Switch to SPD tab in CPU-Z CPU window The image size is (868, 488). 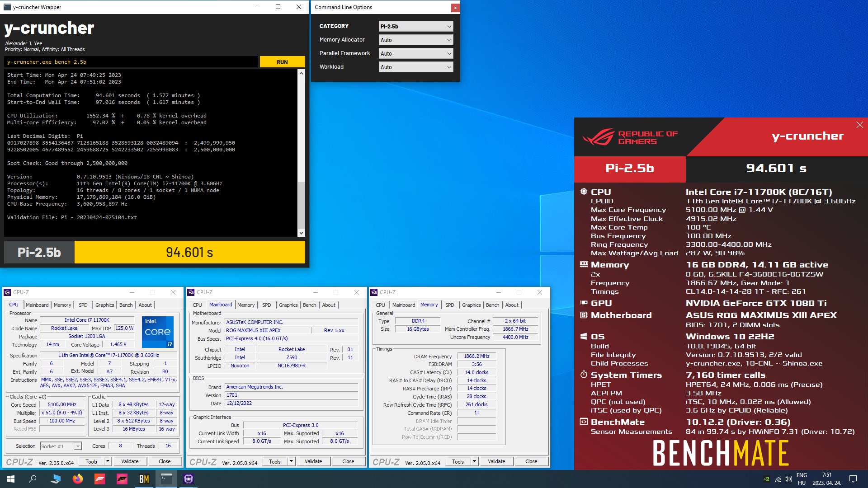click(x=83, y=305)
